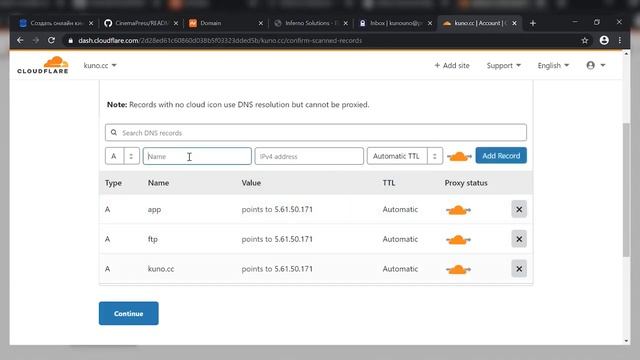The image size is (640, 360).
Task: Toggle proxy status for kuno.cc record
Action: point(458,269)
